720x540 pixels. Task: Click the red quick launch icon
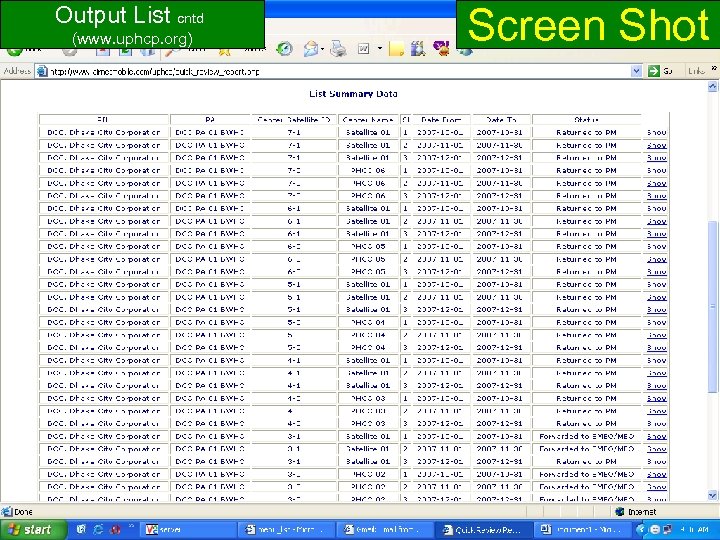[115, 529]
